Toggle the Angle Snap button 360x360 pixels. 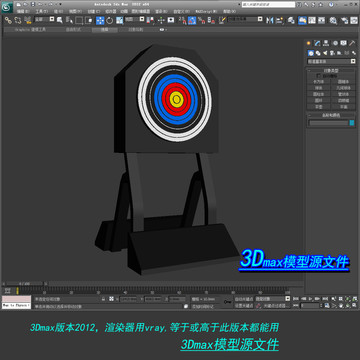coord(192,20)
